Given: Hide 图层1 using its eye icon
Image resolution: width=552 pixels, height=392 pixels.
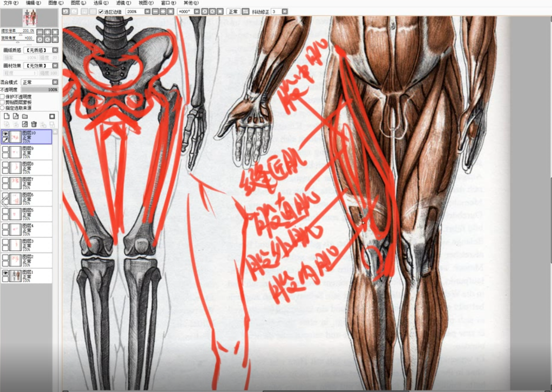Looking at the screenshot, I should (5, 273).
